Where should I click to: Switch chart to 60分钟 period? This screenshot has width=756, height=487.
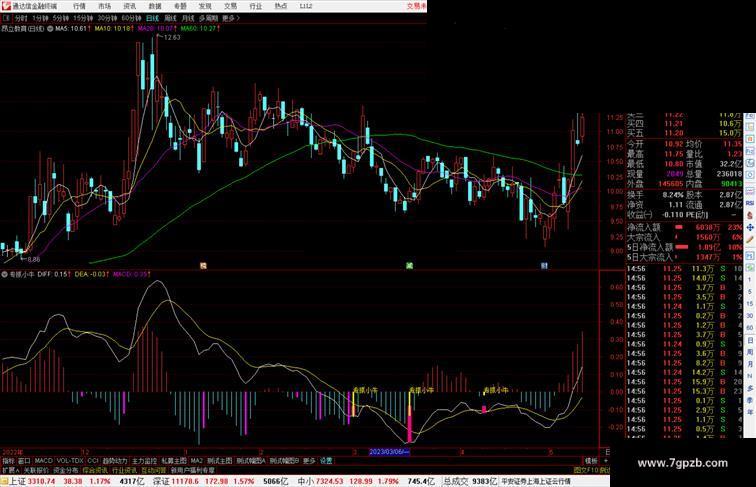click(x=131, y=18)
